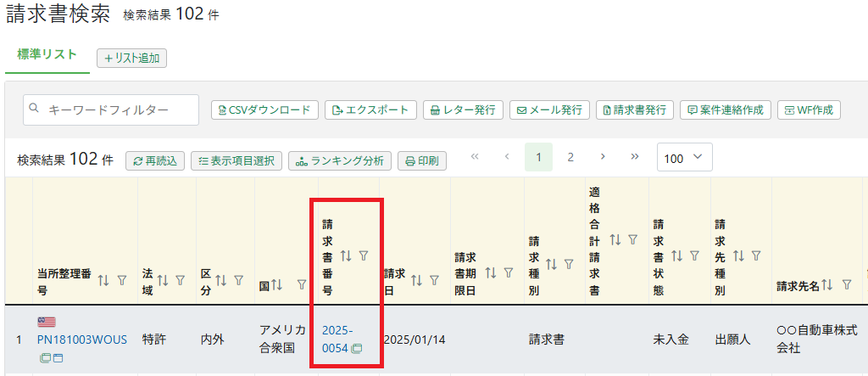
Task: Open copy icon beside invoice 2025-0054
Action: click(x=357, y=348)
